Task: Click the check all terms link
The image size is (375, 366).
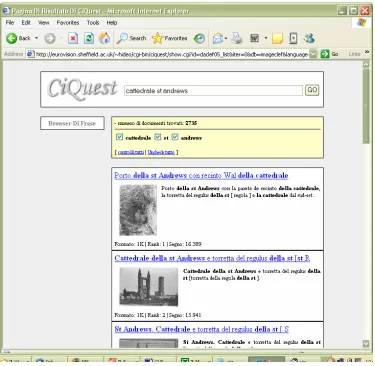Action: click(x=131, y=152)
